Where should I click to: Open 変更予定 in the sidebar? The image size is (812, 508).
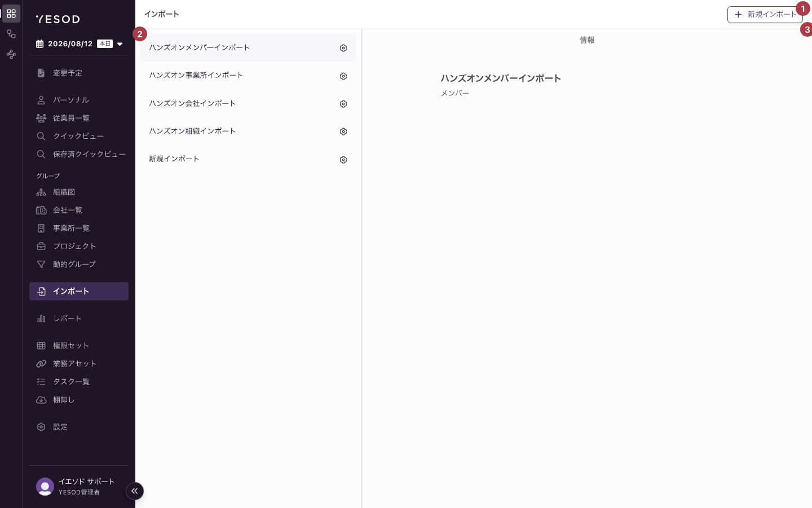[x=79, y=73]
